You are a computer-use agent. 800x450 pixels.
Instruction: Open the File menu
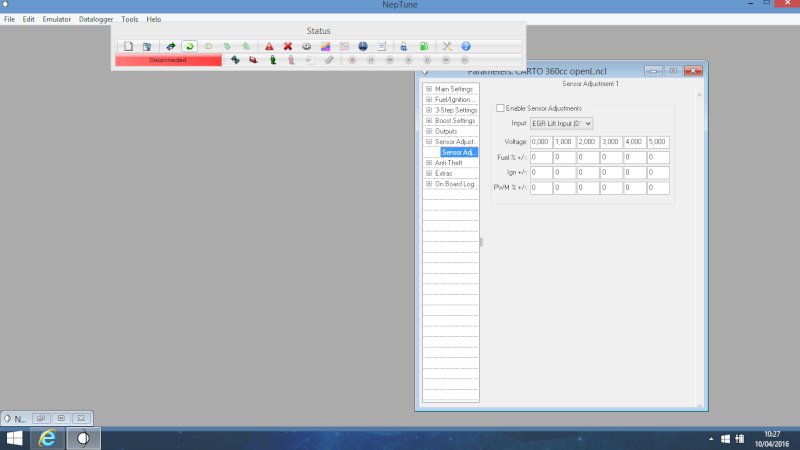(x=10, y=19)
